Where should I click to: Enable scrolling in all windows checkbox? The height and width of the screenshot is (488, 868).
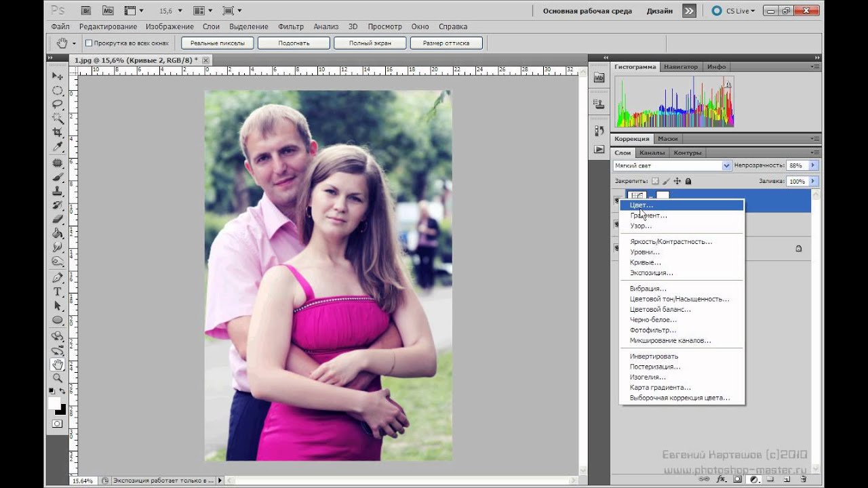[88, 43]
